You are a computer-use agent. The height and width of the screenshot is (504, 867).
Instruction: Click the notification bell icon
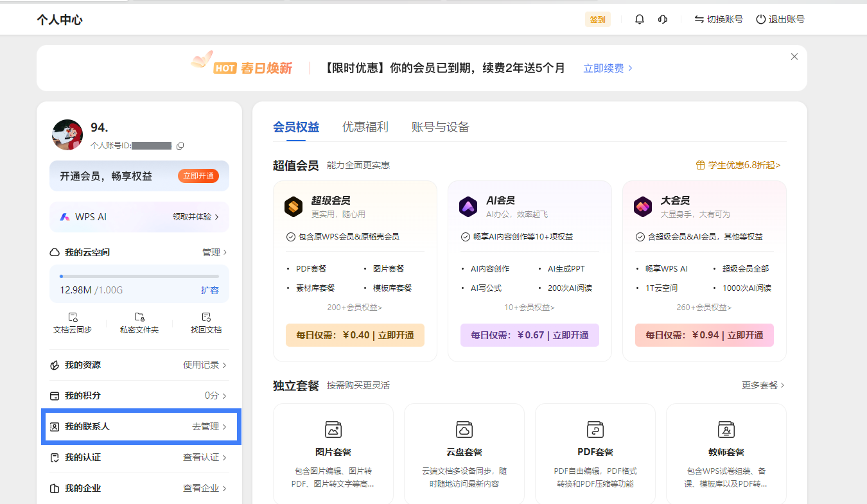coord(640,19)
